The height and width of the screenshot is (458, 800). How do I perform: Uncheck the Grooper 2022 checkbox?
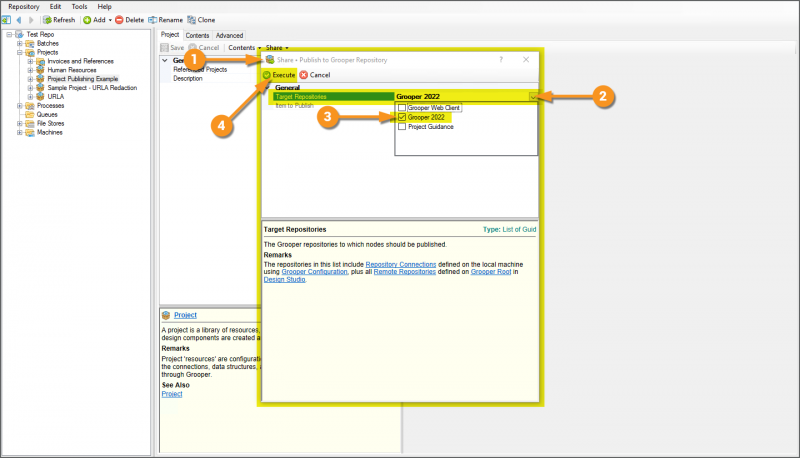tap(402, 117)
